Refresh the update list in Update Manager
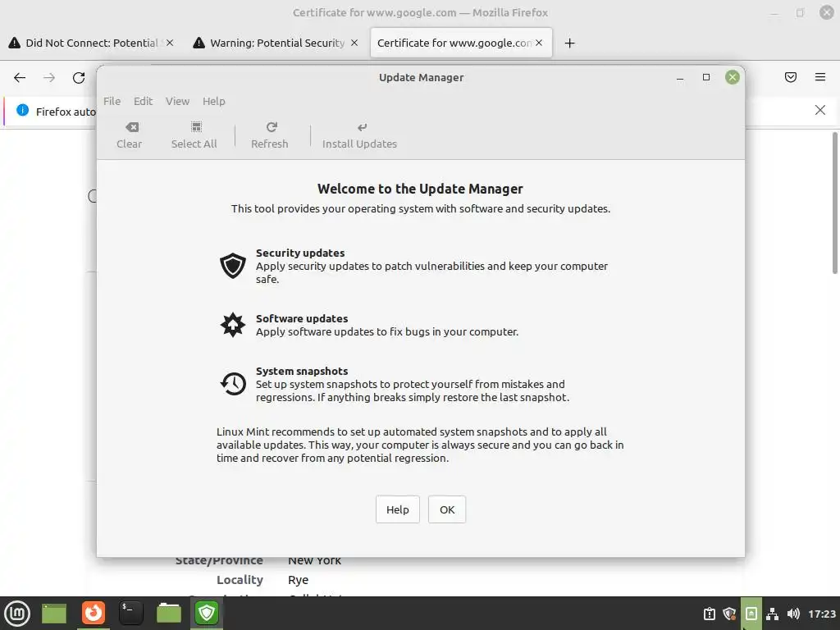 (x=269, y=135)
